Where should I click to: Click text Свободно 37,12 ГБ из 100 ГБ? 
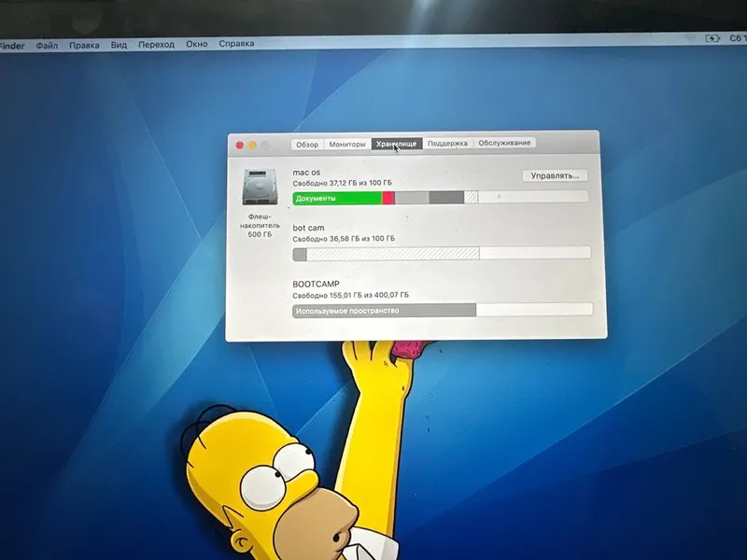coord(342,183)
